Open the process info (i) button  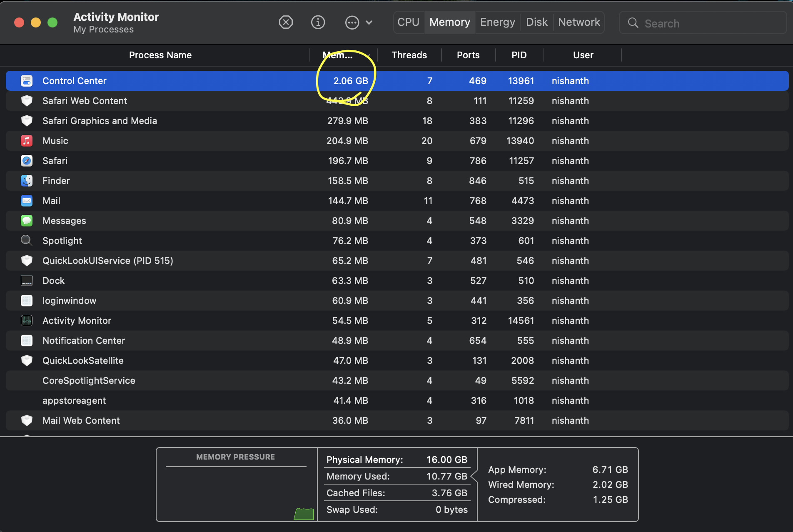point(318,22)
